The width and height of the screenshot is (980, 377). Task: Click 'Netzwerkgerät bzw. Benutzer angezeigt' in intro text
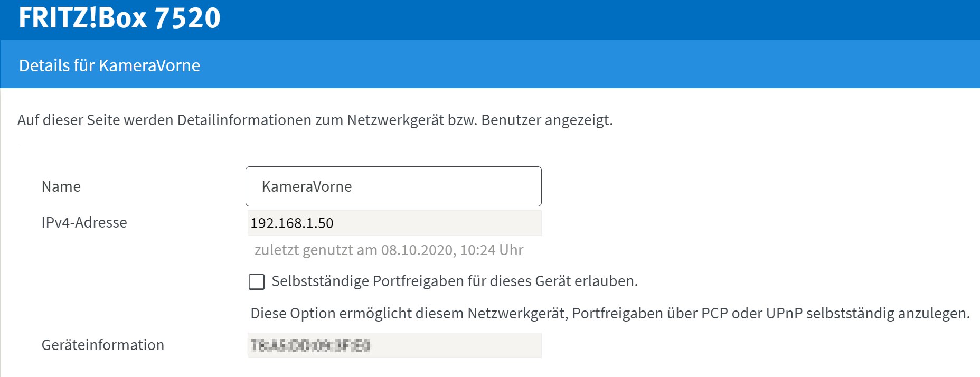(479, 120)
